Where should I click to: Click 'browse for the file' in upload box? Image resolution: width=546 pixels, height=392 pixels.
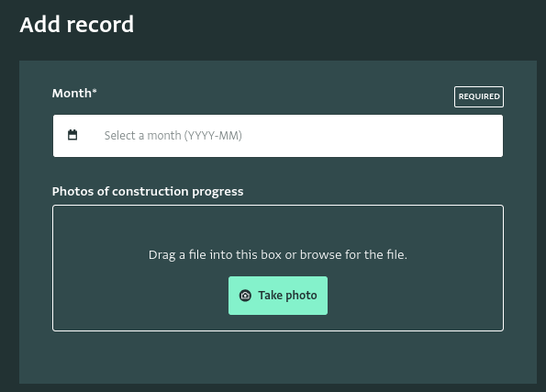(x=353, y=254)
